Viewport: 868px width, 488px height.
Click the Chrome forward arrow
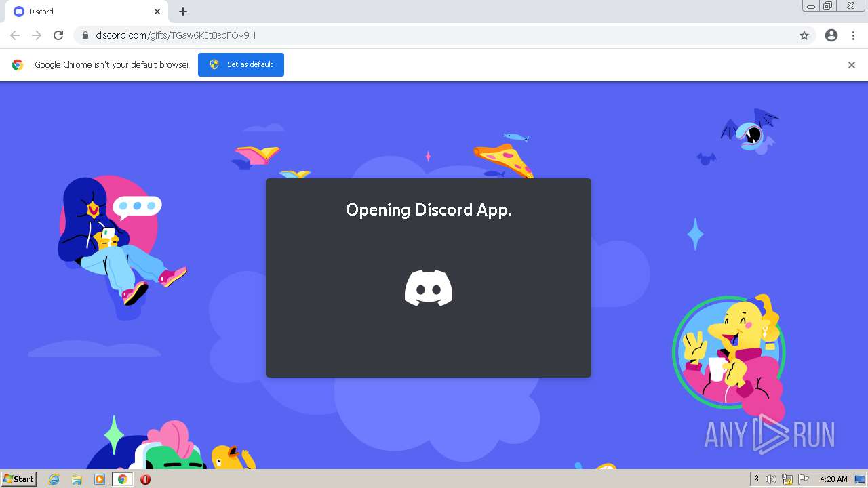coord(37,35)
